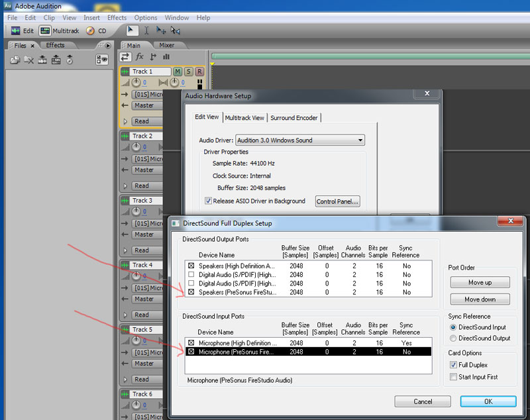This screenshot has height=420, width=530.
Task: Expand Track 1 automation lanes triangle
Action: click(125, 121)
